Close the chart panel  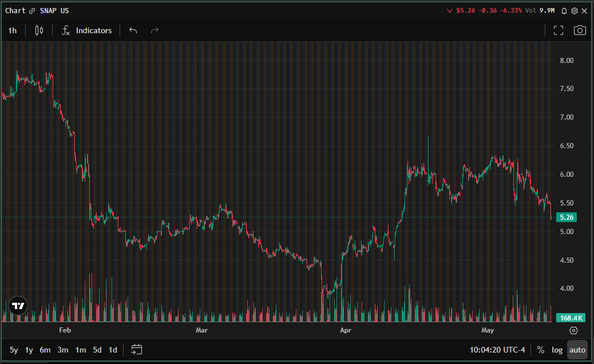coord(584,11)
